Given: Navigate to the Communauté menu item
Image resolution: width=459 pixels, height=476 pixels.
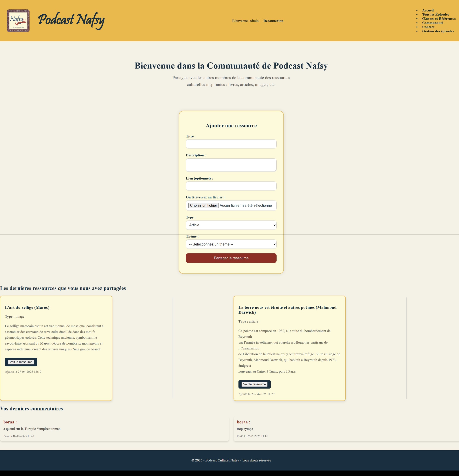Looking at the screenshot, I should pyautogui.click(x=433, y=23).
